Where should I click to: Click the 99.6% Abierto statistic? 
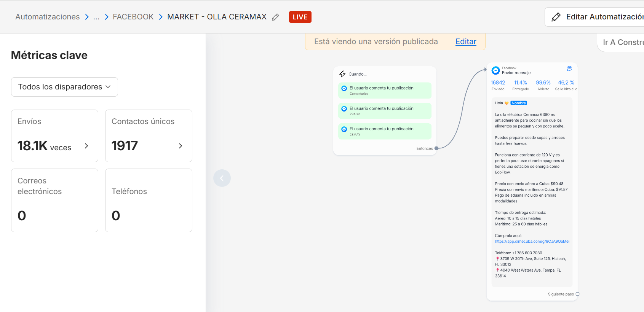(x=543, y=85)
